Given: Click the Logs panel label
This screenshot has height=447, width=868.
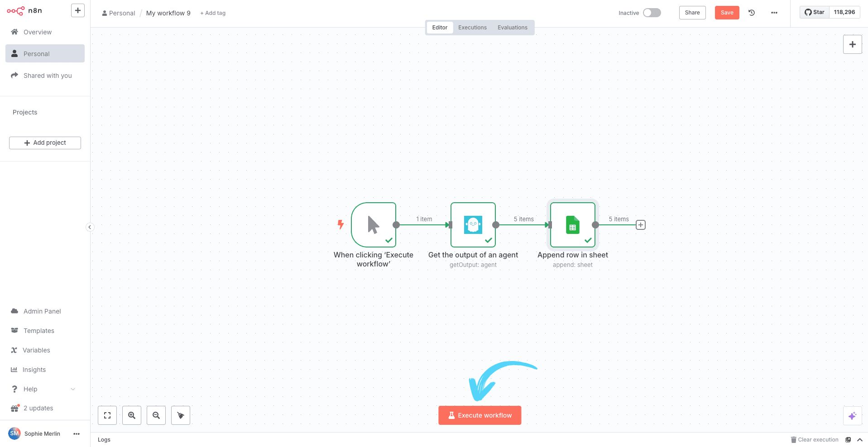Looking at the screenshot, I should 104,440.
